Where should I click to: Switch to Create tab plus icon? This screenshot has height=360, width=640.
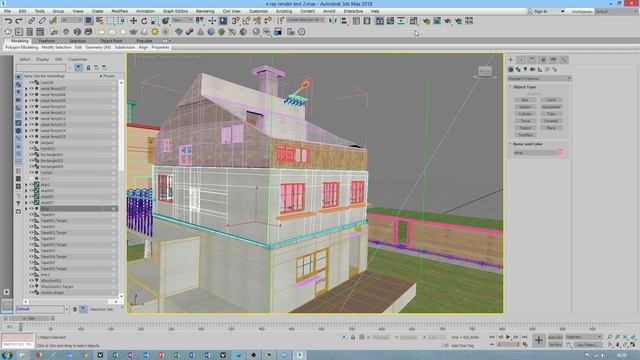click(511, 60)
